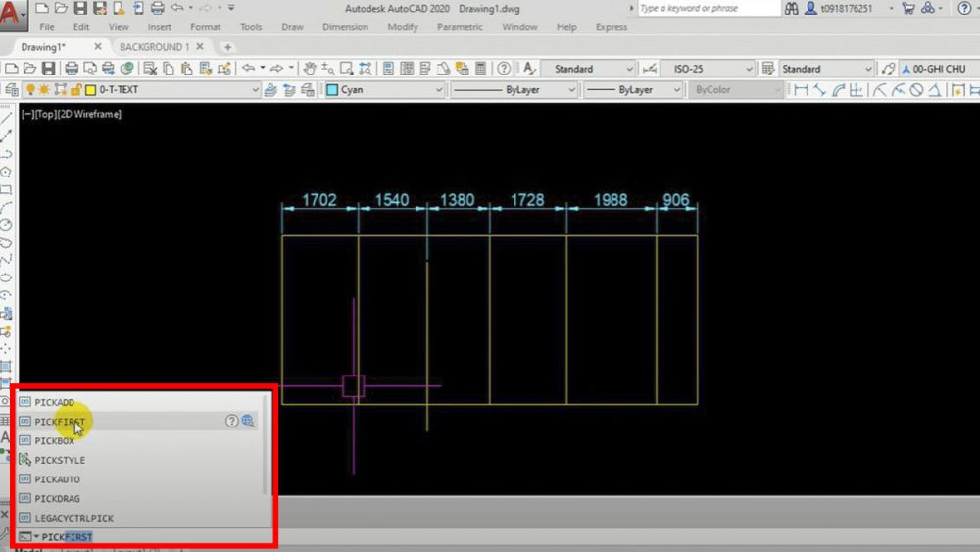The image size is (980, 552).
Task: Open the Table Style icon
Action: click(x=768, y=68)
